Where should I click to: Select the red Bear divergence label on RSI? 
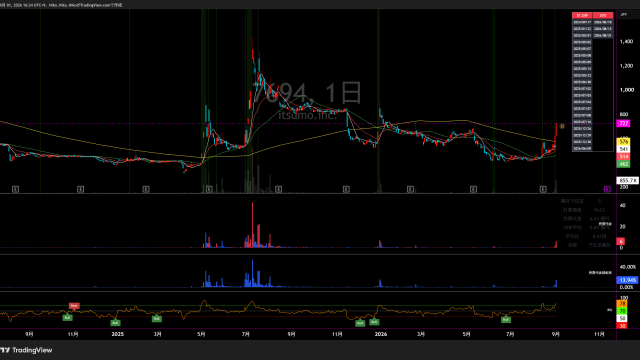(74, 305)
